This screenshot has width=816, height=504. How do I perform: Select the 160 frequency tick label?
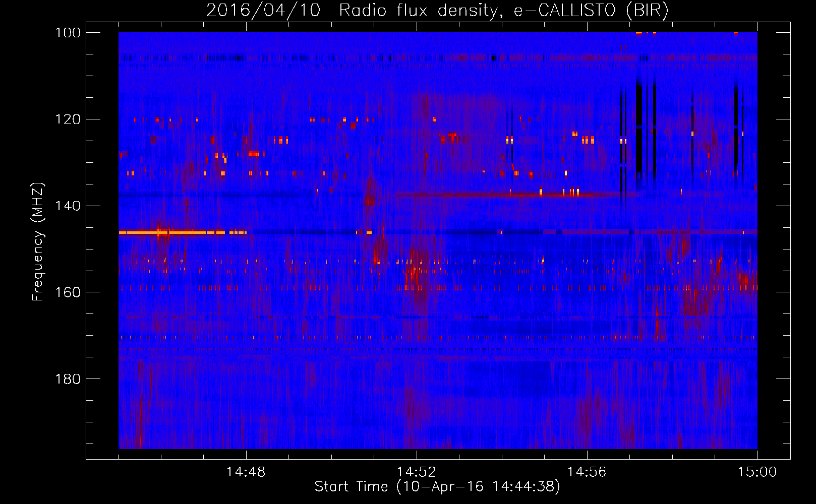[67, 292]
